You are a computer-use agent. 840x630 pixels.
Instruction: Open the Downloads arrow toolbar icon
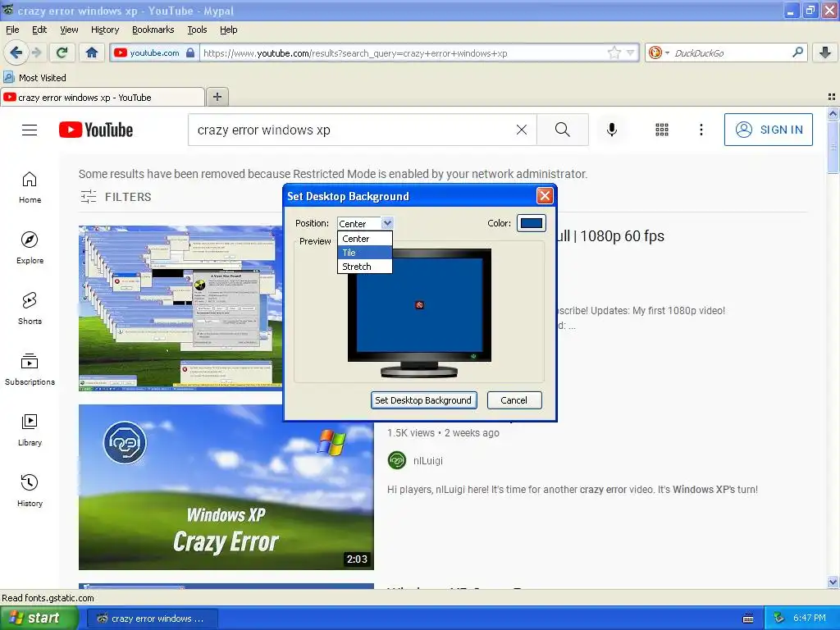point(825,52)
